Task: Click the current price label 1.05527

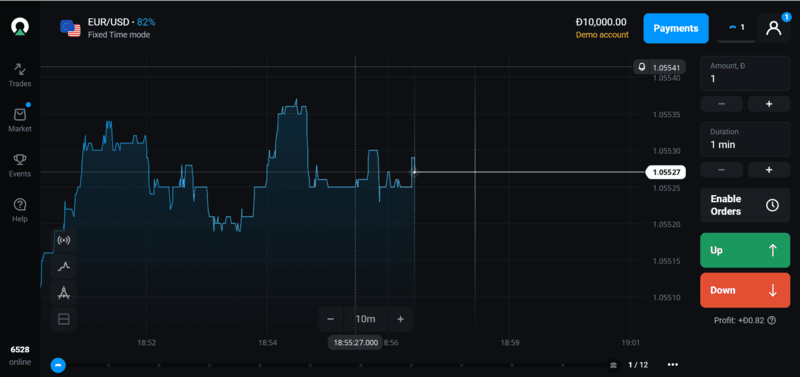Action: 666,172
